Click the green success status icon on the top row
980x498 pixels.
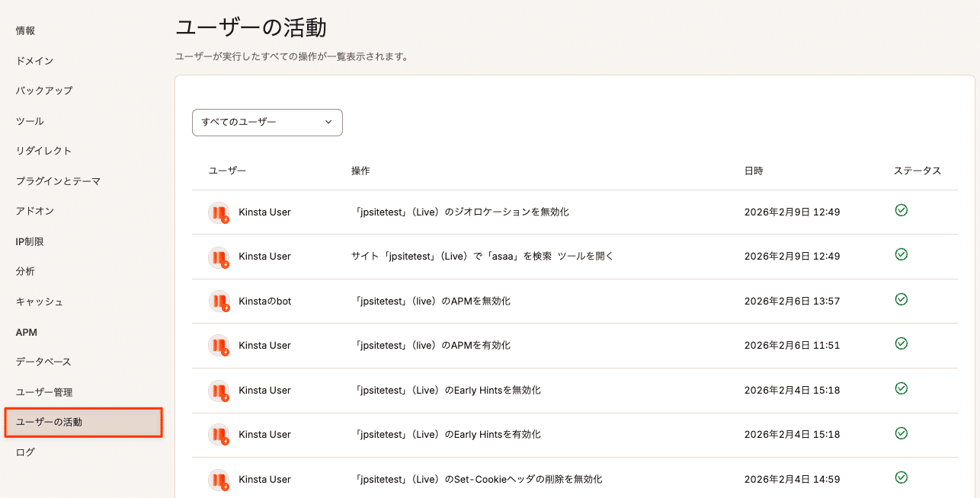[x=902, y=210]
